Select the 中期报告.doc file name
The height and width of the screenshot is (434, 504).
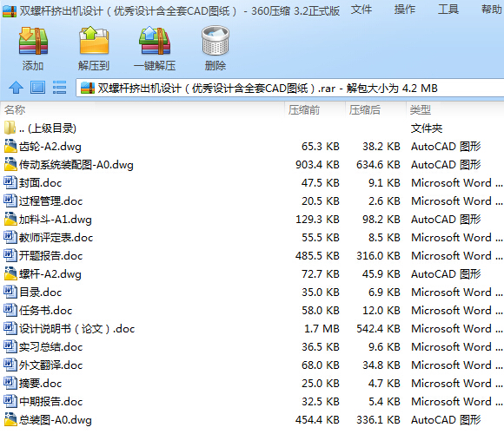click(50, 401)
